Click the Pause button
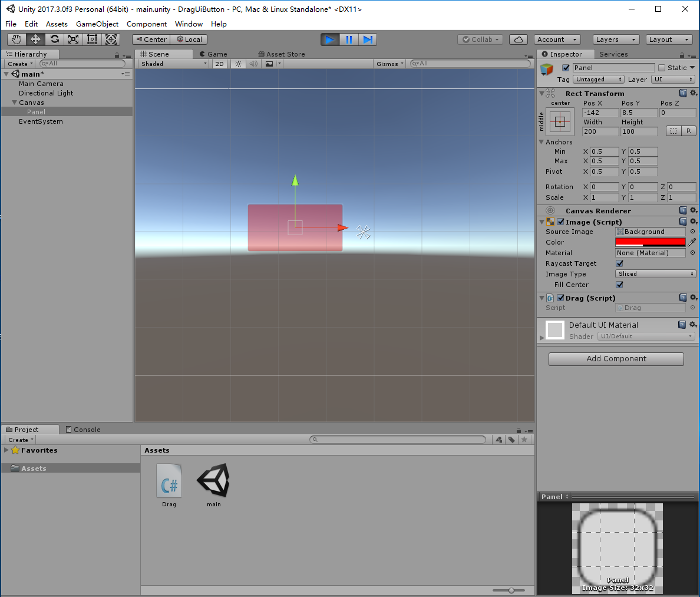Image resolution: width=700 pixels, height=597 pixels. pyautogui.click(x=349, y=39)
